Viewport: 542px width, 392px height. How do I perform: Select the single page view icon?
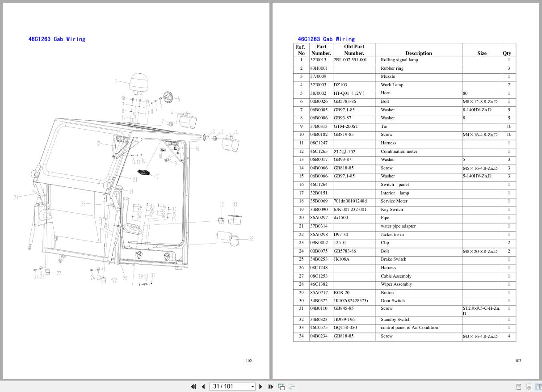(519, 386)
